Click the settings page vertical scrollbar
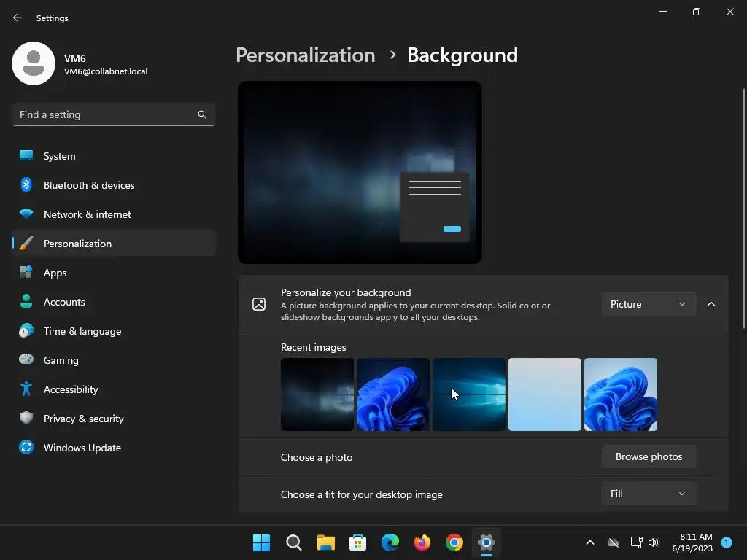The width and height of the screenshot is (747, 560). (743, 209)
